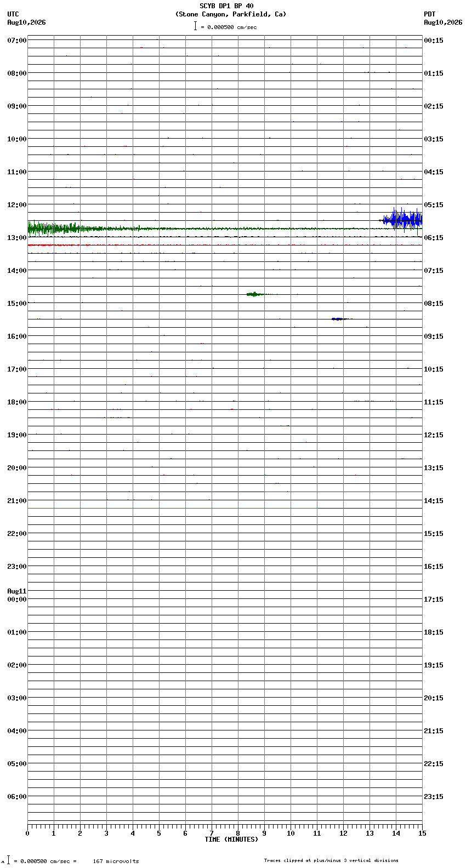The width and height of the screenshot is (466, 868).
Task: Click the Aug11 date change label
Action: [17, 591]
